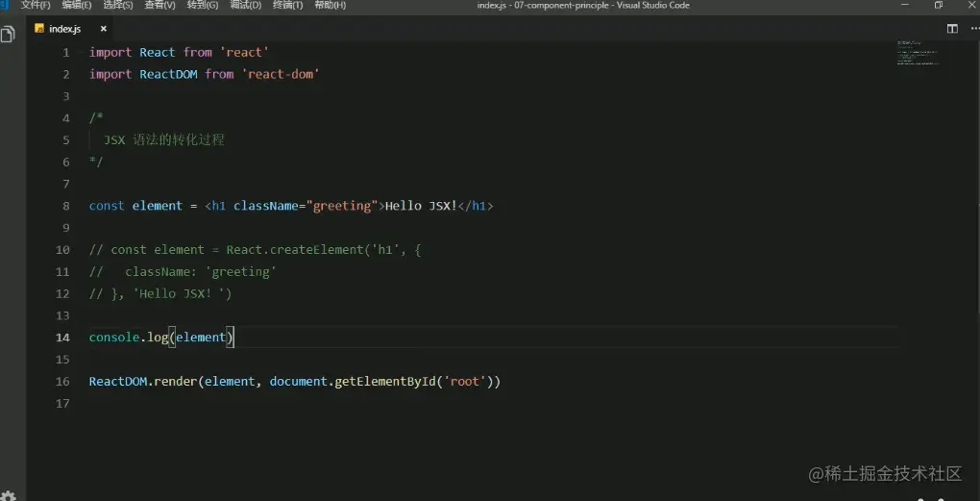Open the 帮助(H) menu
This screenshot has height=501, width=980.
tap(330, 5)
